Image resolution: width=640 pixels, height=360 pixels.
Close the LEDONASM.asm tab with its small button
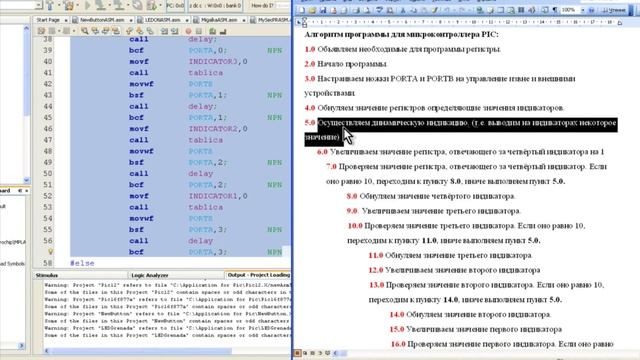pyautogui.click(x=187, y=20)
